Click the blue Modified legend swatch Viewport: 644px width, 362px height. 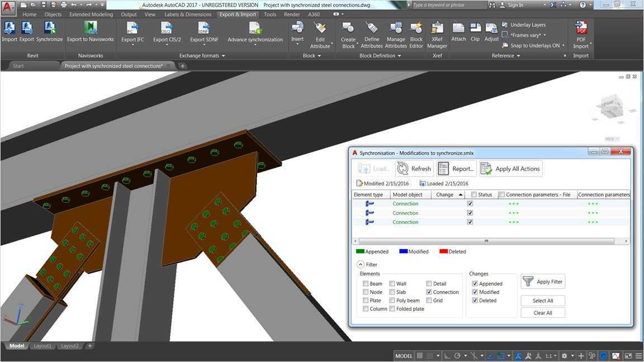click(x=403, y=251)
